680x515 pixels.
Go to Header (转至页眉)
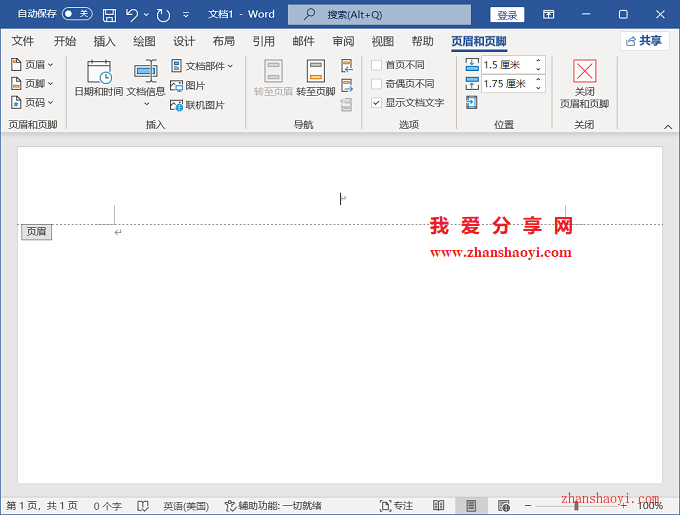(273, 78)
